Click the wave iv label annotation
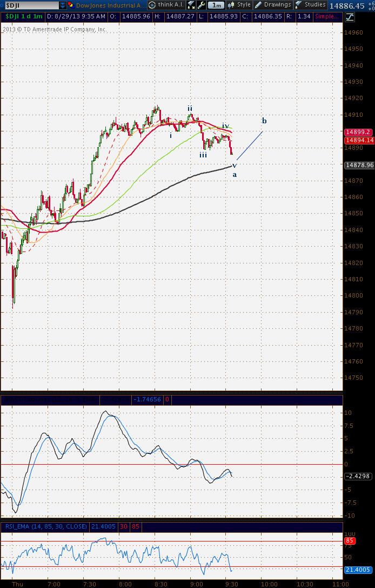Viewport: 375px width, 588px height. 225,125
